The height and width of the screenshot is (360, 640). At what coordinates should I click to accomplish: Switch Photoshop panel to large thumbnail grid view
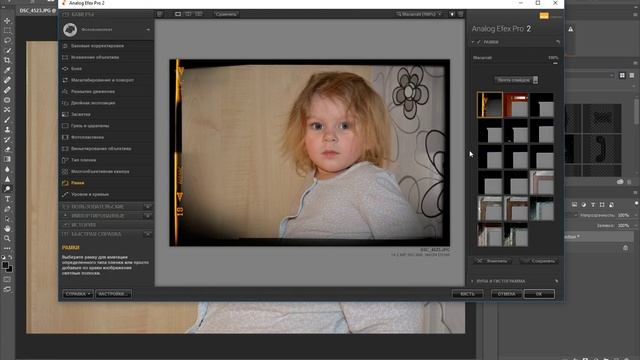click(x=622, y=76)
